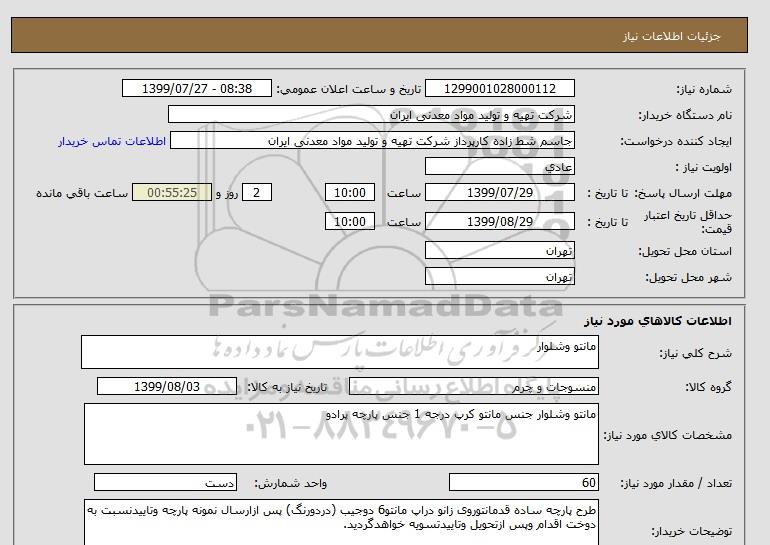
Task: Click the تعداد / مقدار مورد نیاز label
Action: point(676,483)
